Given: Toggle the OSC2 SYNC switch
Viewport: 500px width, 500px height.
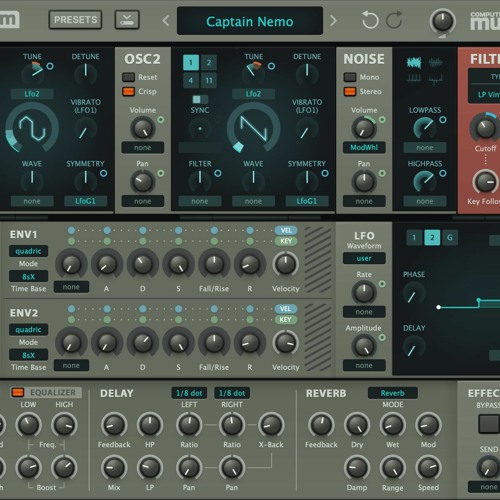Looking at the screenshot, I should coord(200,99).
